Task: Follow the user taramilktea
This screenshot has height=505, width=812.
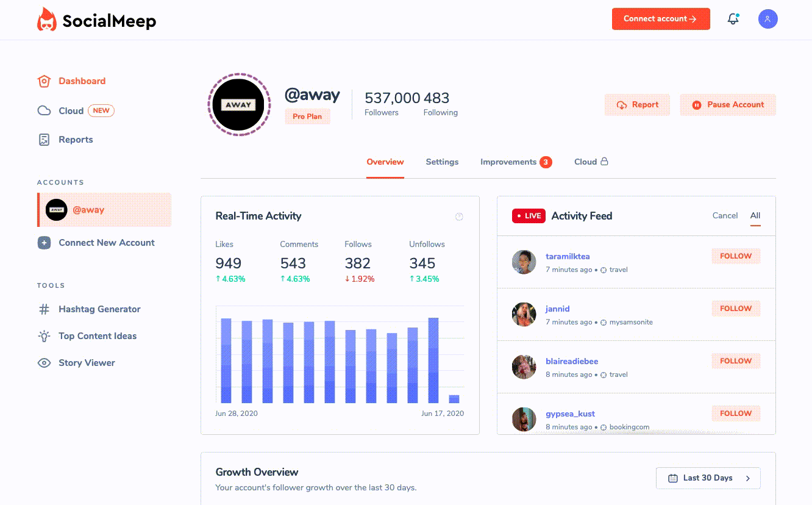Action: 735,256
